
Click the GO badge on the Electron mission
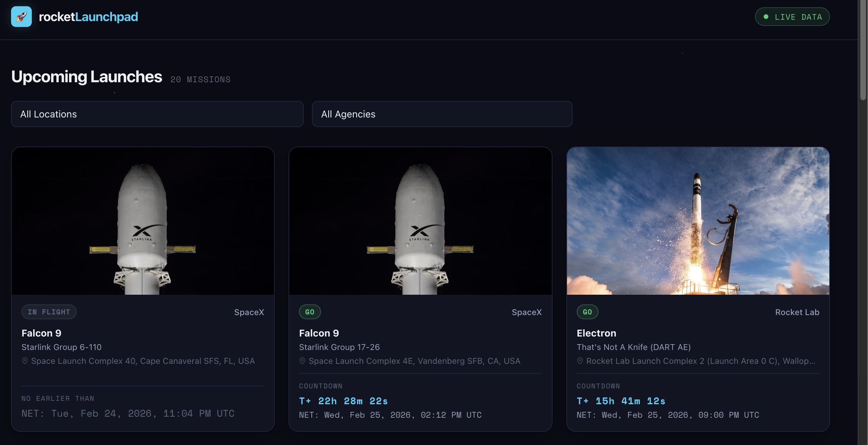(587, 312)
